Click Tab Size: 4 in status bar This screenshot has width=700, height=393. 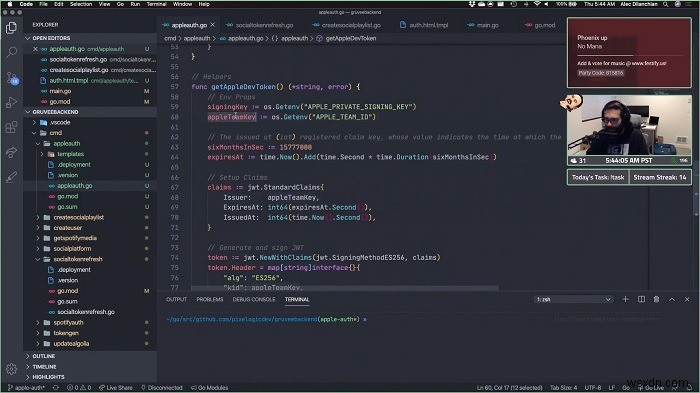(x=563, y=388)
